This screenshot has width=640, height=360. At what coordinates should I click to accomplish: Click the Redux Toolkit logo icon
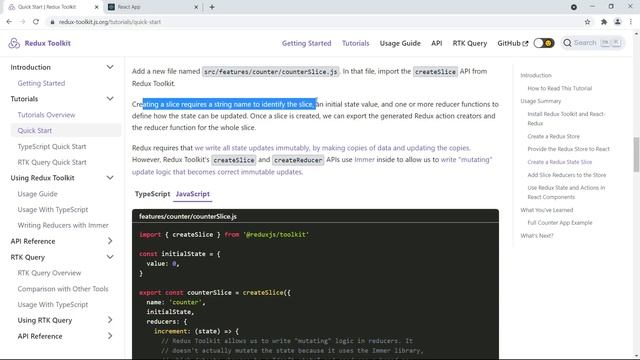14,43
